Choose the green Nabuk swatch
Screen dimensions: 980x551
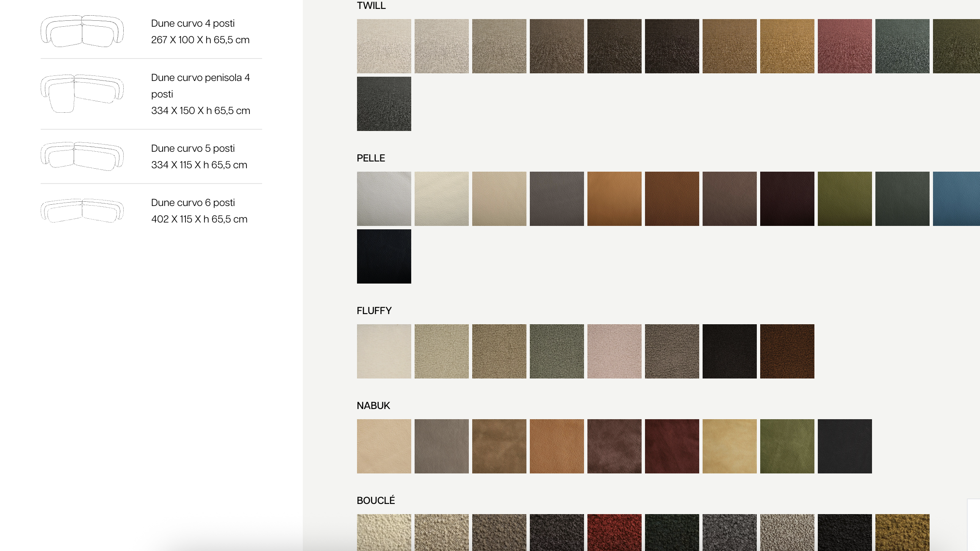click(787, 446)
